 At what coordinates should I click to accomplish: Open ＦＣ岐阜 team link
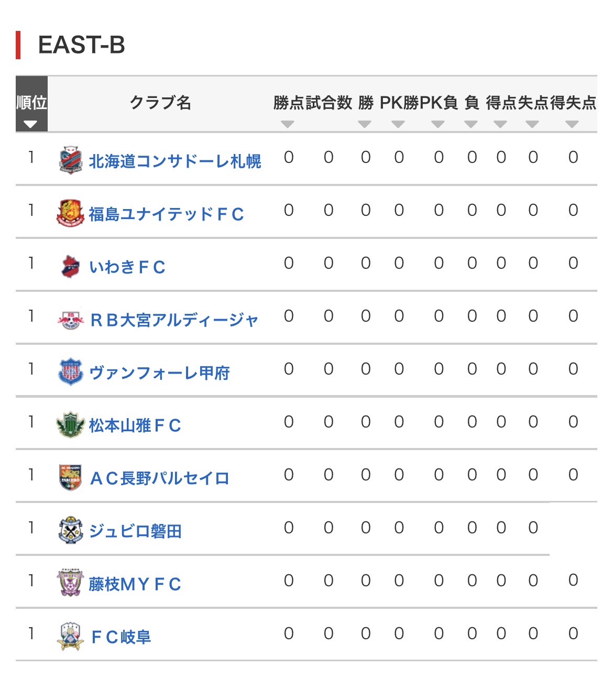[x=121, y=637]
